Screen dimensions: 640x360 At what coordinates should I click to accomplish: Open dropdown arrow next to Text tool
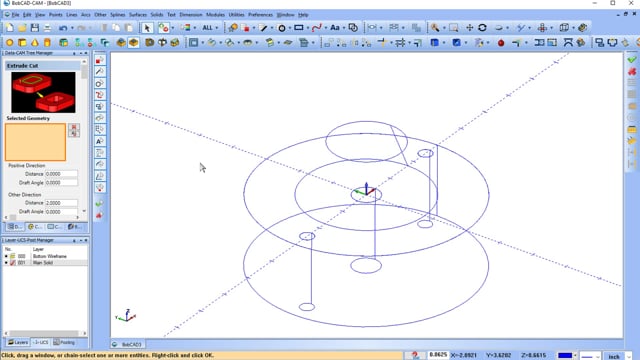[344, 28]
